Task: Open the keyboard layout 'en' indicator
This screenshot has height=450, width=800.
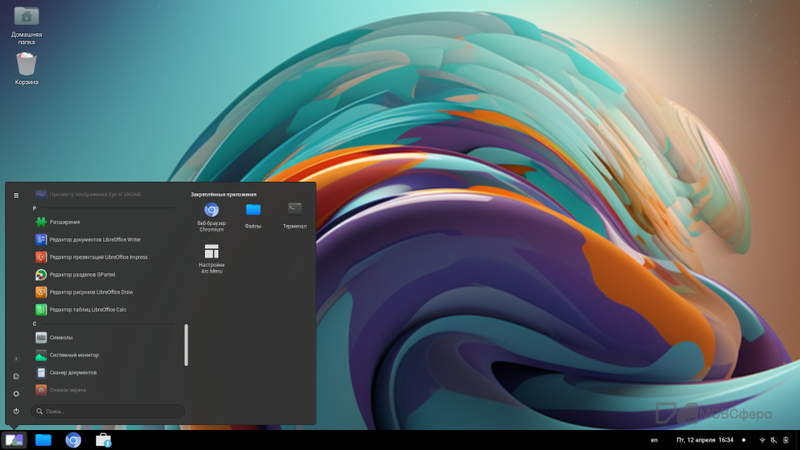Action: pyautogui.click(x=654, y=440)
